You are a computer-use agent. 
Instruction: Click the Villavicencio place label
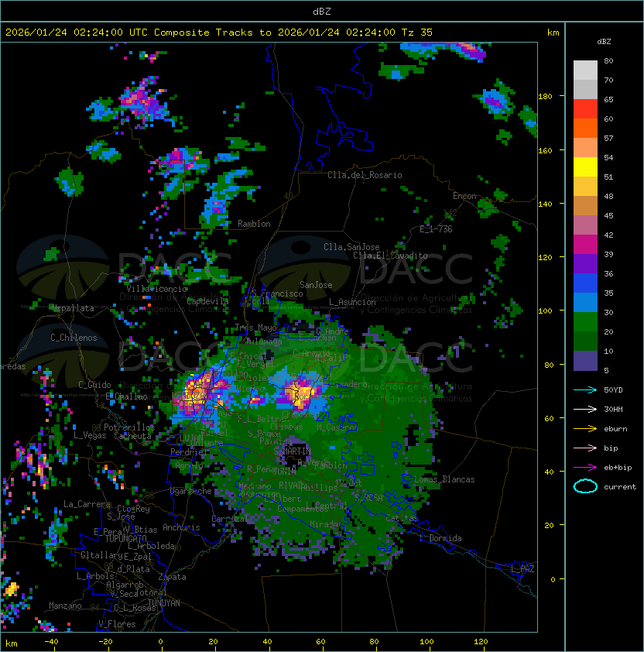(x=156, y=289)
